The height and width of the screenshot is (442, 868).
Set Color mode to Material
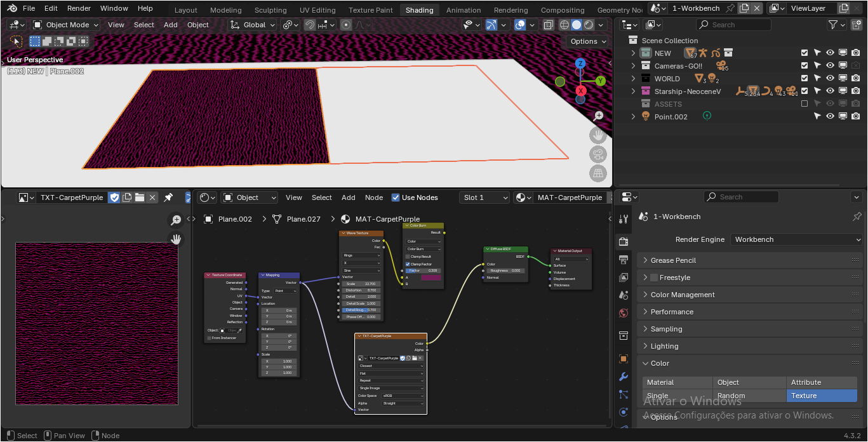[x=678, y=382]
